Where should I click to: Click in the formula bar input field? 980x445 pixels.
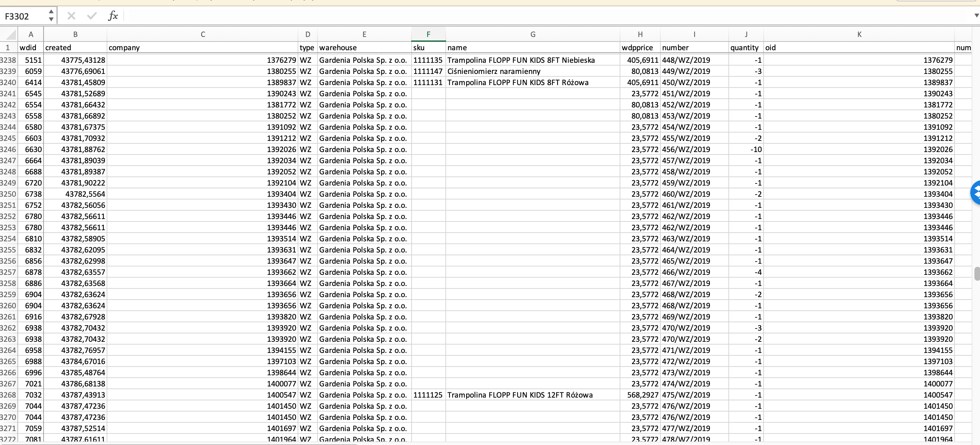(533, 16)
